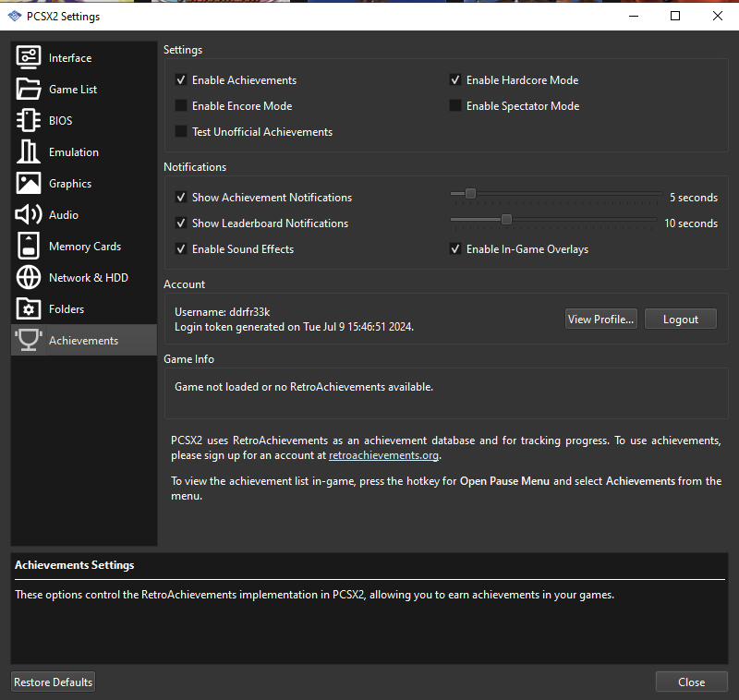Screen dimensions: 739x700
Task: Click the Graphics picture icon
Action: tap(29, 183)
